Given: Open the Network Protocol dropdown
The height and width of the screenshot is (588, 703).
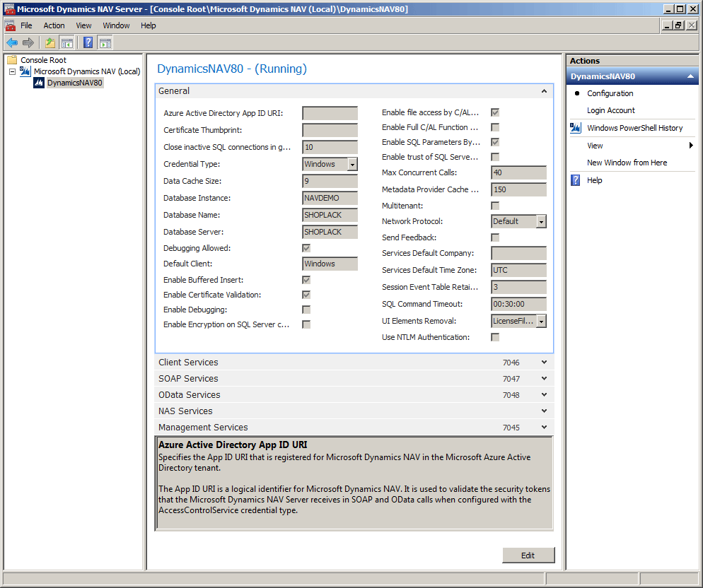Looking at the screenshot, I should [541, 221].
